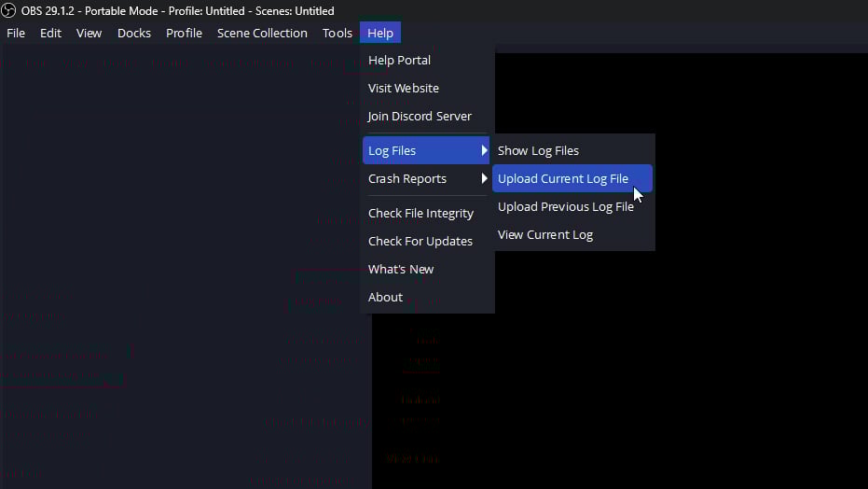Image resolution: width=868 pixels, height=489 pixels.
Task: Close the open Help menu
Action: (380, 34)
